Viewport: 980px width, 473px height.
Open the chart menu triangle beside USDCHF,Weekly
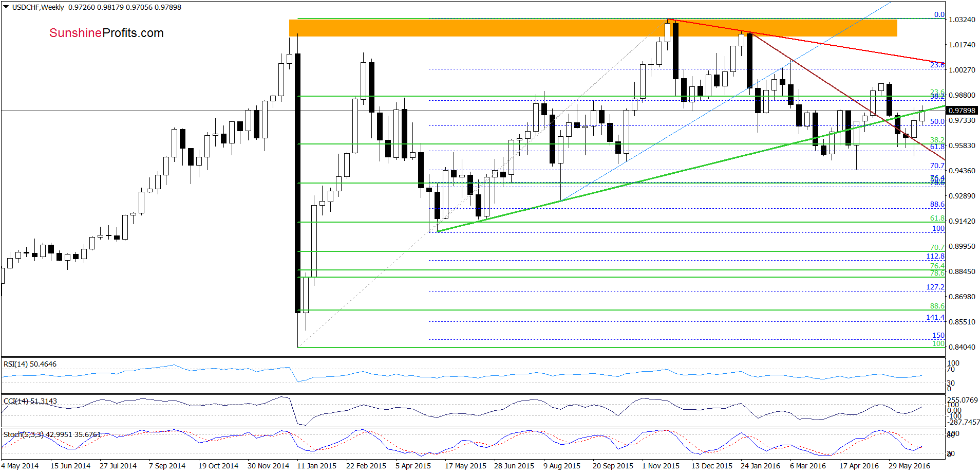tap(6, 7)
